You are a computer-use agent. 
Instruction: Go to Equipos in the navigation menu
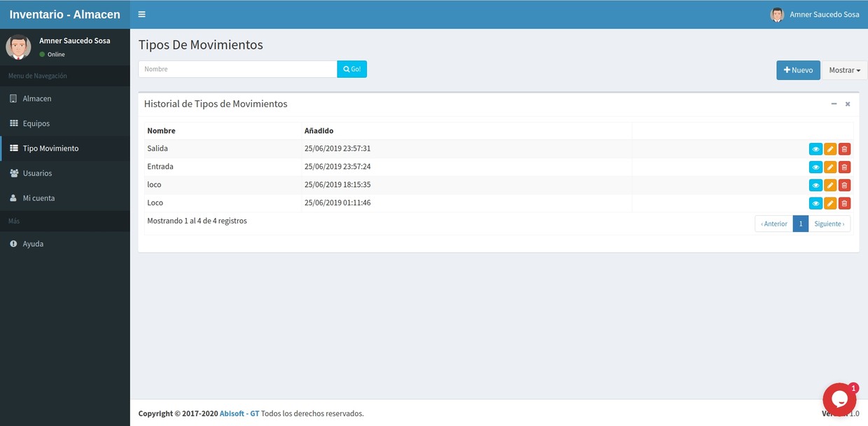coord(36,123)
